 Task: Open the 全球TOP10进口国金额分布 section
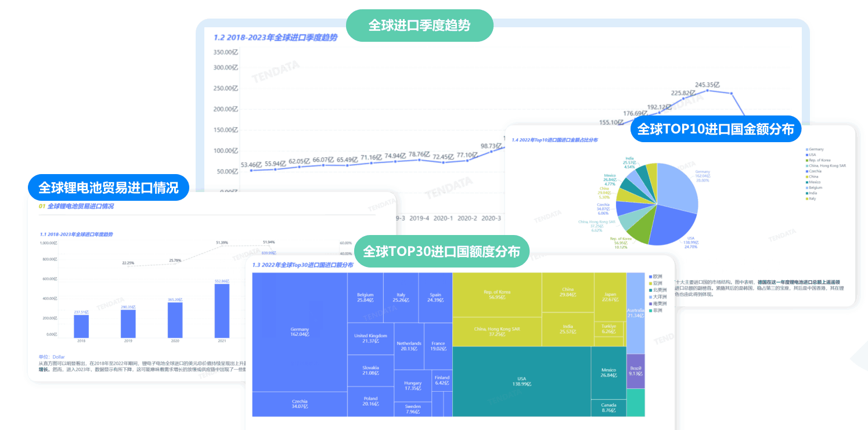pos(715,129)
